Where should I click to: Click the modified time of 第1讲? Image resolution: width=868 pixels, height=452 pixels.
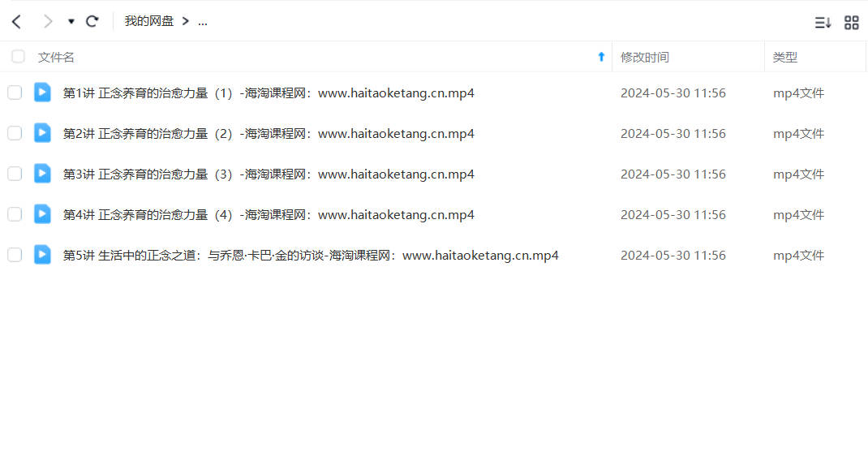[672, 93]
